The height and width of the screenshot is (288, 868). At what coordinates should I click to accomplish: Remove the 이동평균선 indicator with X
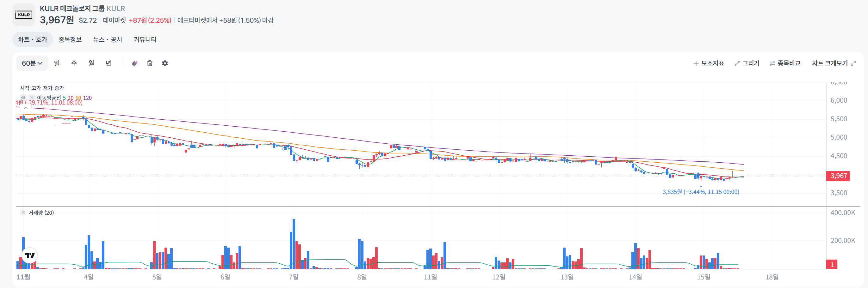pyautogui.click(x=32, y=98)
